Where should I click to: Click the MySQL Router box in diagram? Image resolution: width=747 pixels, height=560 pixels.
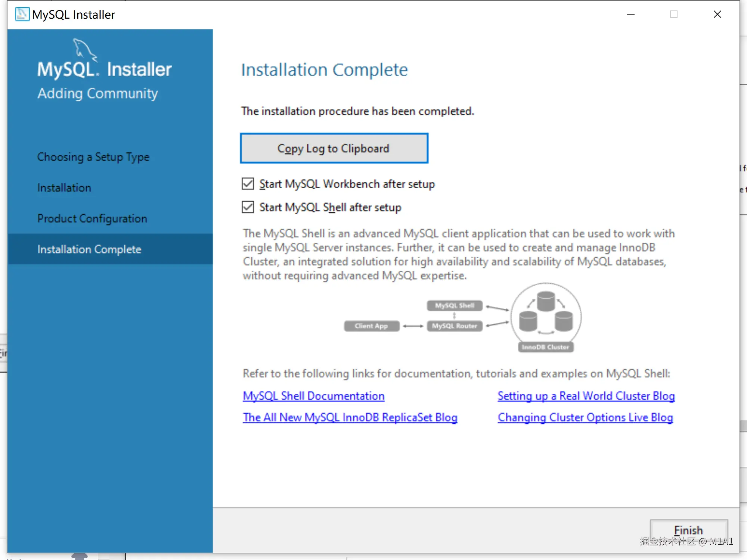point(455,326)
